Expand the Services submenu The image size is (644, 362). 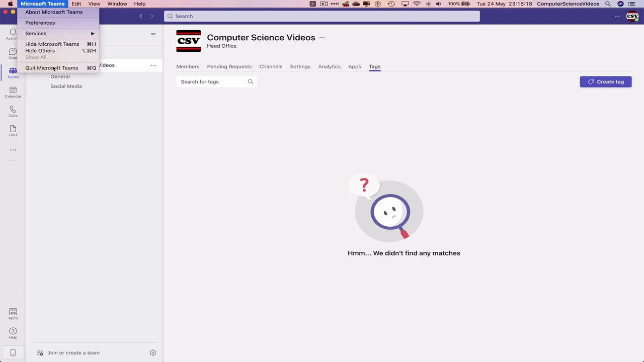pos(58,33)
